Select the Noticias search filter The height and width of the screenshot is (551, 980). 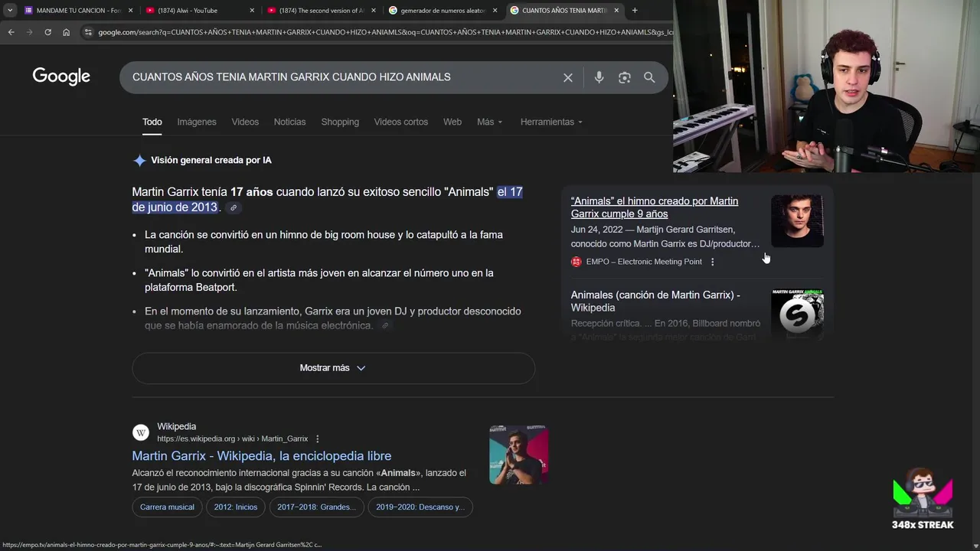coord(289,122)
